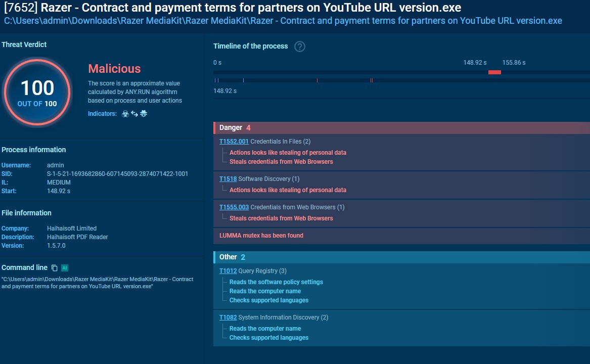Click the version value '1.5.7.0'
Image resolution: width=590 pixels, height=364 pixels.
(56, 246)
